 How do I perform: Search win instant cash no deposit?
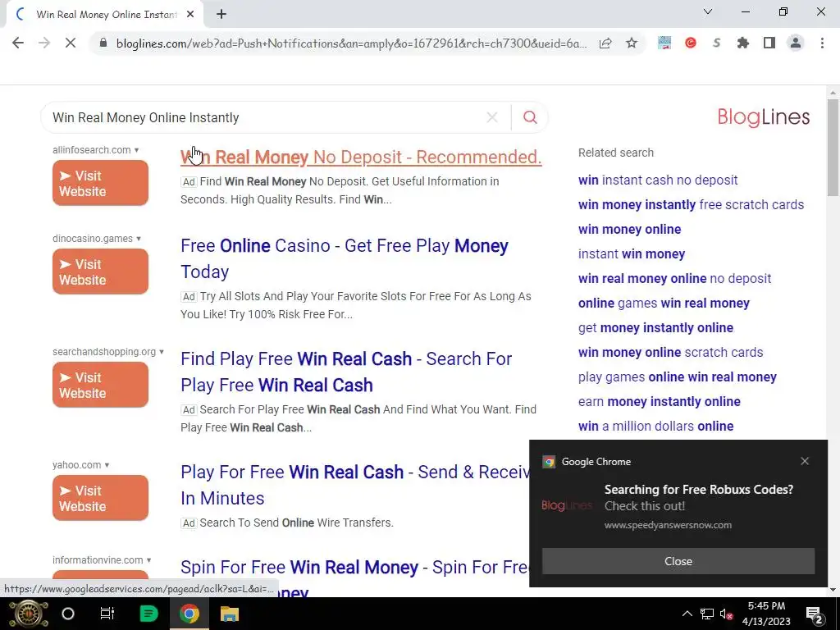click(x=658, y=180)
